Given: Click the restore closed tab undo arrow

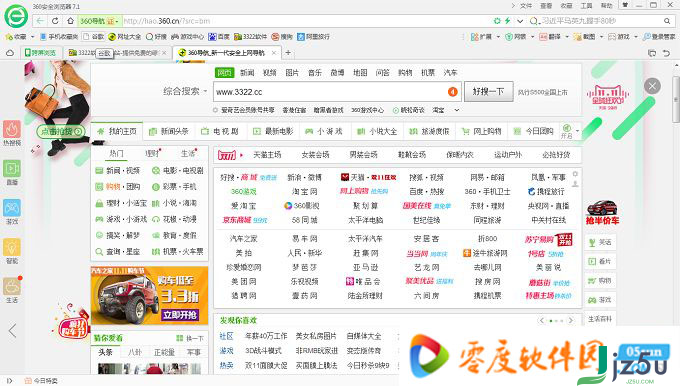Looking at the screenshot, I should click(667, 53).
